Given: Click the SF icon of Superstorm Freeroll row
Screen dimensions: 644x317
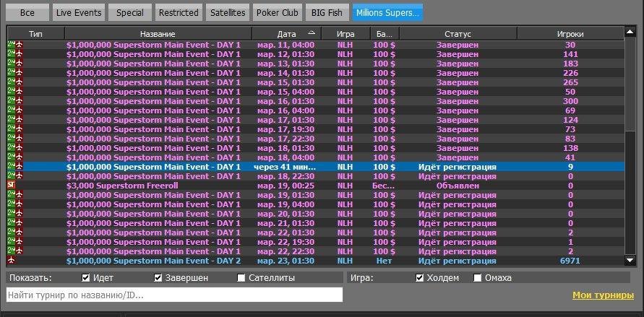Looking at the screenshot, I should (11, 186).
